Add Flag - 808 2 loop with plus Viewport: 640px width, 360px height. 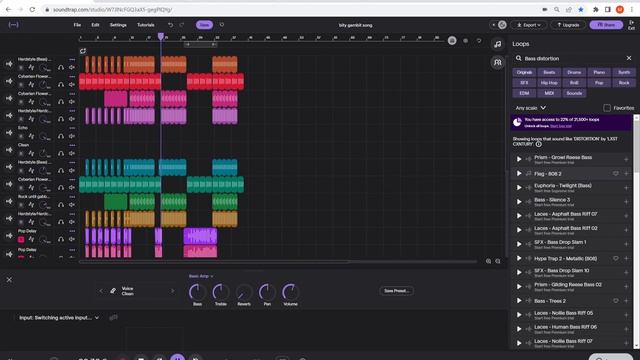626,173
